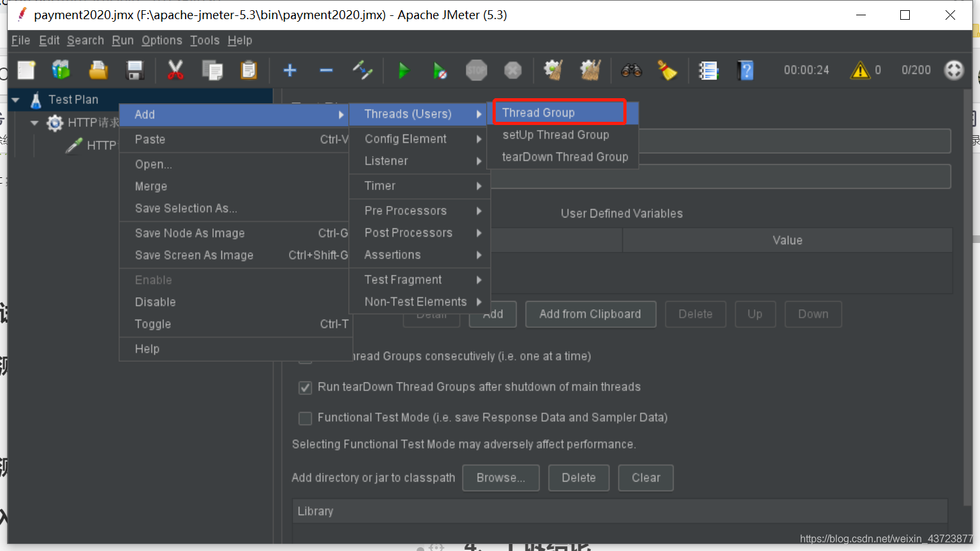The height and width of the screenshot is (551, 980).
Task: Click the remote engine status icon
Action: click(x=954, y=70)
